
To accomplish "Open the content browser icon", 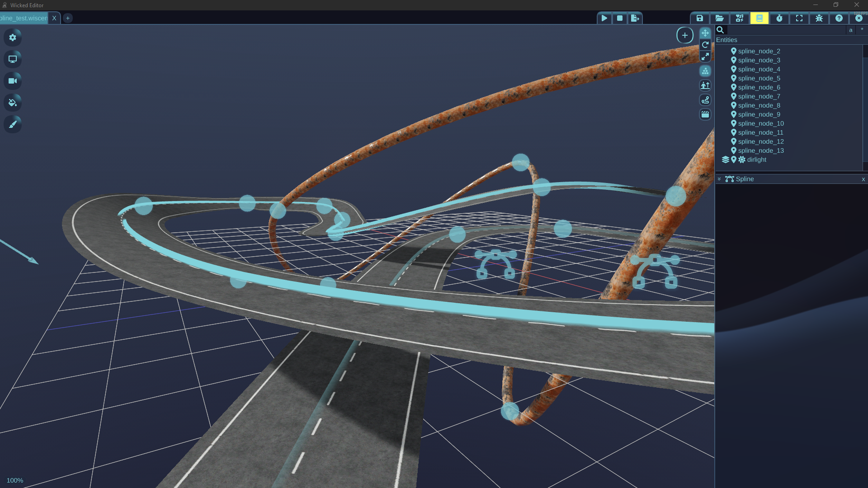I will [740, 19].
